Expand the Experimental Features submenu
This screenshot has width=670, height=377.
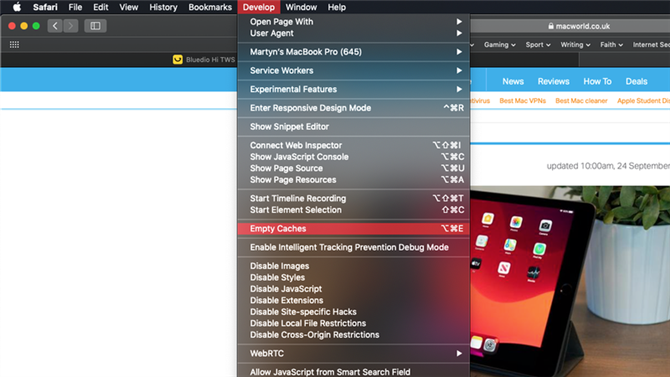pyautogui.click(x=354, y=89)
